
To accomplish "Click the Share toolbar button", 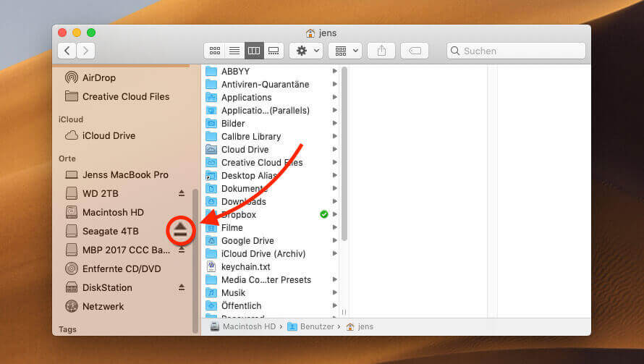I will click(381, 51).
